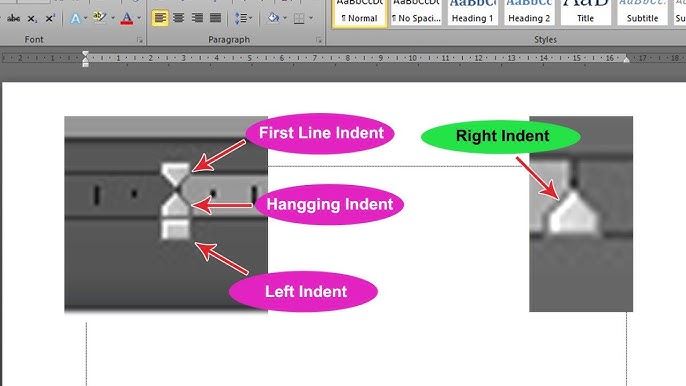This screenshot has width=686, height=386.
Task: Select the green 'Right Indent' callout shape
Action: tap(501, 136)
